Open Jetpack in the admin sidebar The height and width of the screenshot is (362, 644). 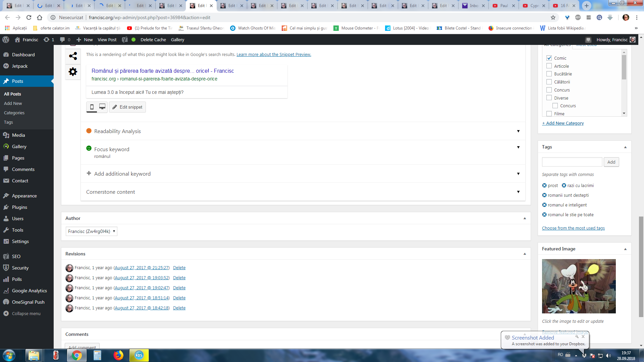(x=20, y=66)
